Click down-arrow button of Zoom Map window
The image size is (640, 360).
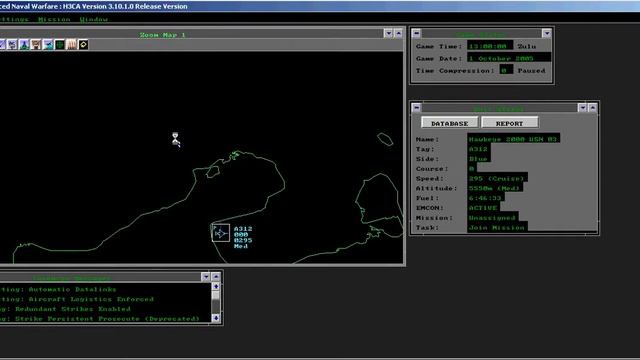388,33
